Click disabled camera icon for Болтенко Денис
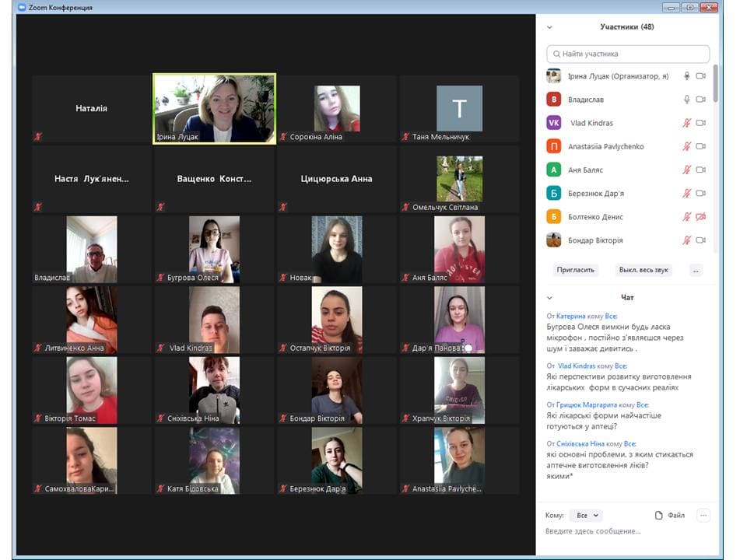Screen dimensions: 747x560 pos(700,217)
